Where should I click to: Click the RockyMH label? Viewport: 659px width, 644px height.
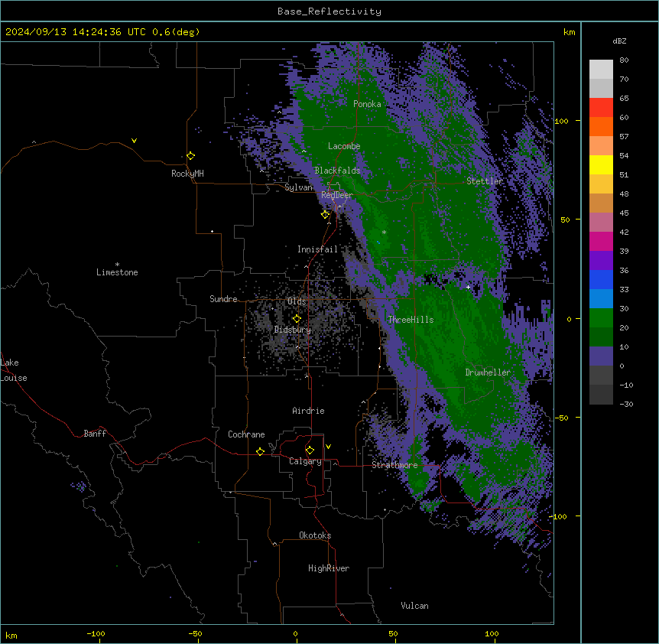click(x=187, y=174)
